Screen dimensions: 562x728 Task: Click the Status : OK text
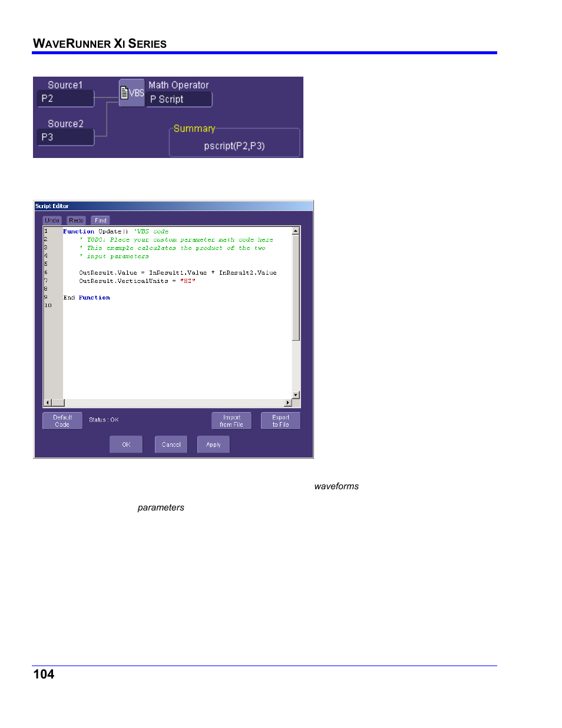click(x=104, y=420)
